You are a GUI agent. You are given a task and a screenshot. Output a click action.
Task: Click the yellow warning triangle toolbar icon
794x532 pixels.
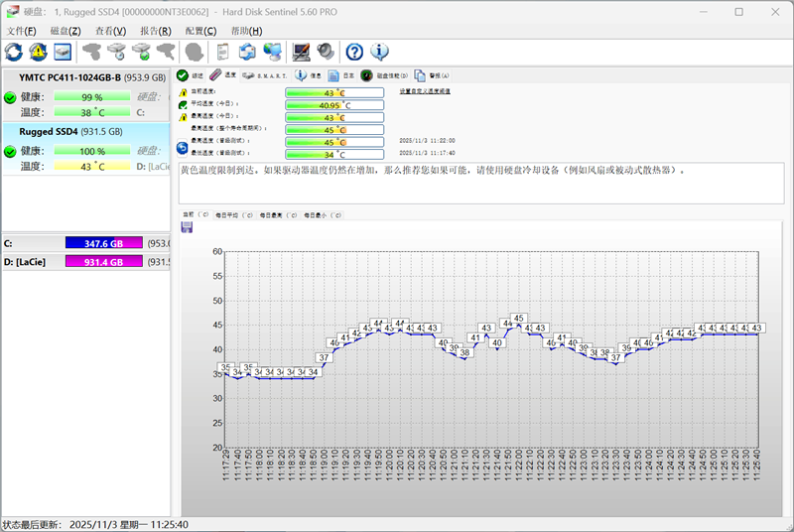tap(38, 52)
